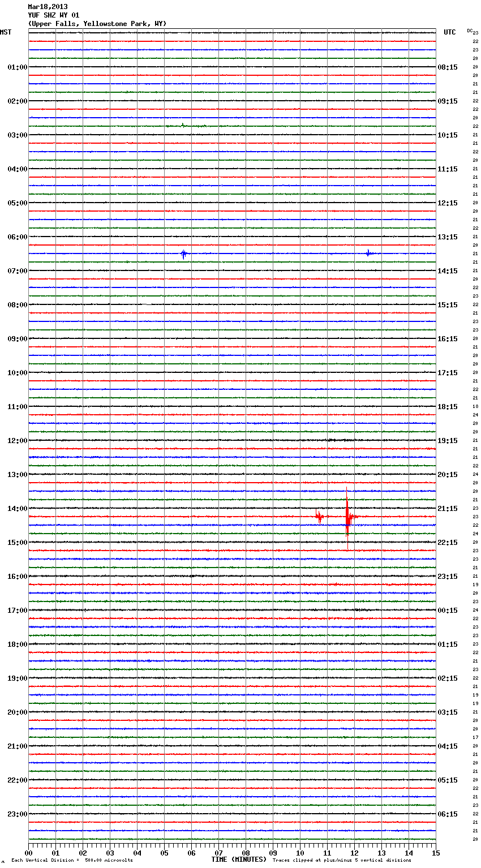Click the UTC time label "00:15"
This screenshot has width=481, height=868.
pos(448,611)
